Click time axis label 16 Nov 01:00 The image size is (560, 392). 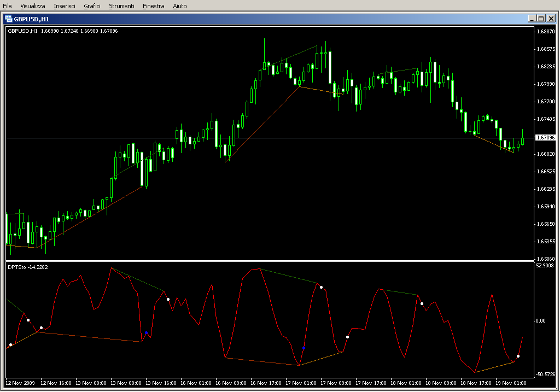(196, 383)
